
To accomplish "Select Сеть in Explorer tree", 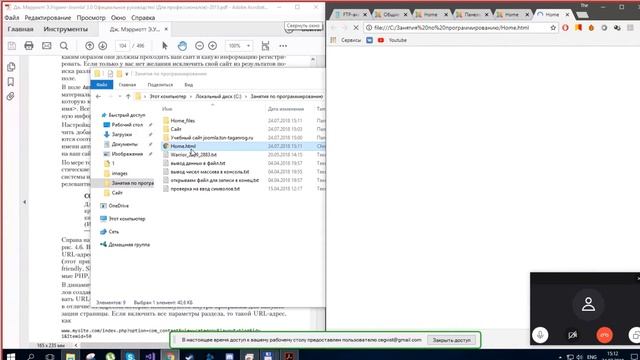I will pos(113,231).
